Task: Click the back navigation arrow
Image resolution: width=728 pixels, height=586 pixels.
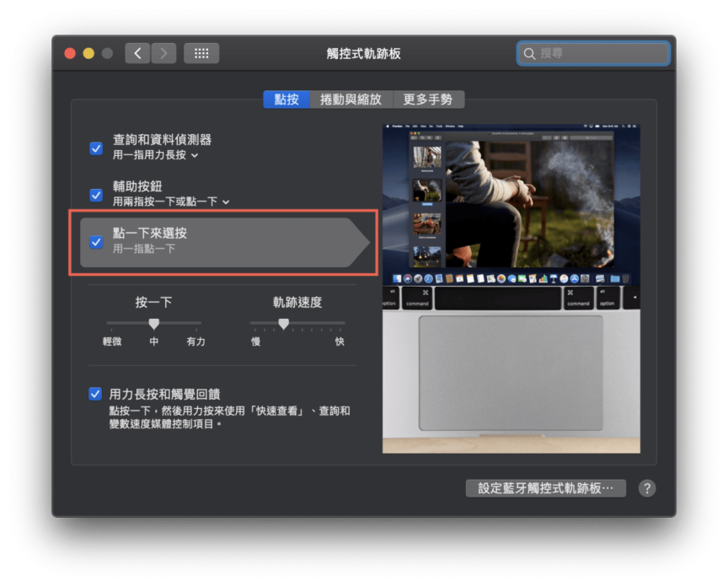Action: point(137,53)
